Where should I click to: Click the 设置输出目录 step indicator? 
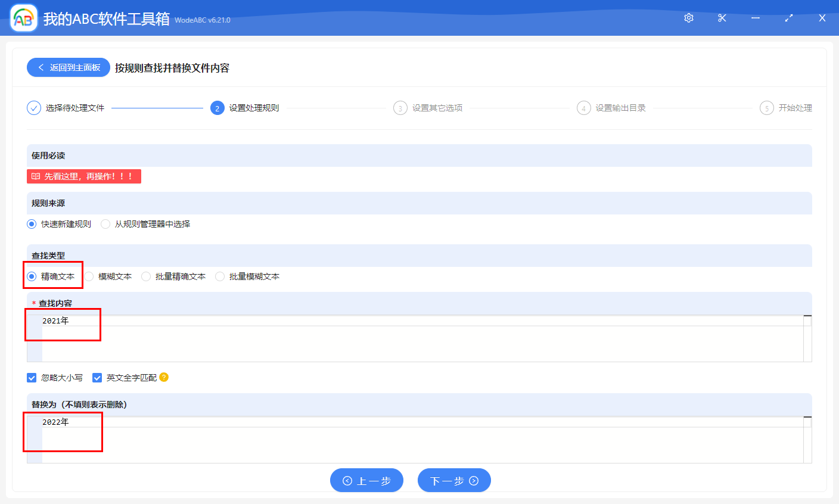584,108
